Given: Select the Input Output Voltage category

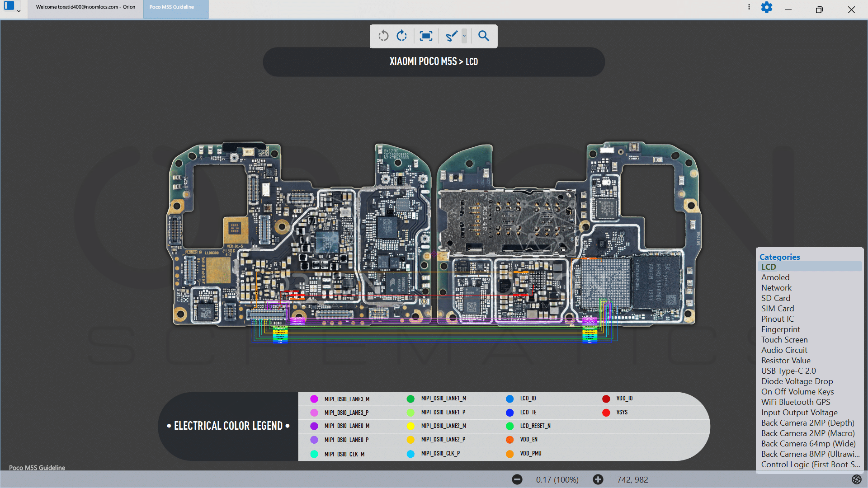Looking at the screenshot, I should click(810, 413).
